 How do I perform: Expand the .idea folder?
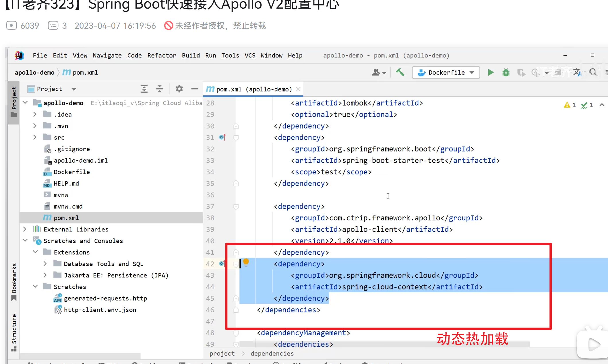(x=35, y=114)
